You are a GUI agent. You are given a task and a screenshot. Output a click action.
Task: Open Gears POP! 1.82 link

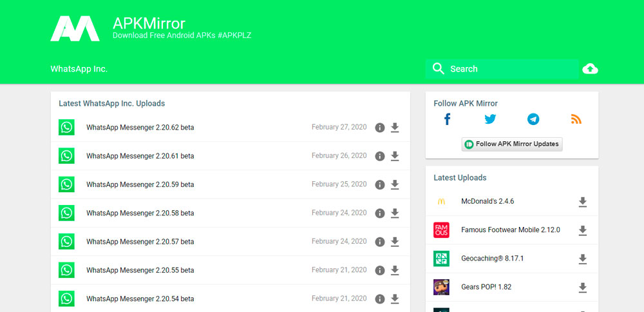coord(486,287)
